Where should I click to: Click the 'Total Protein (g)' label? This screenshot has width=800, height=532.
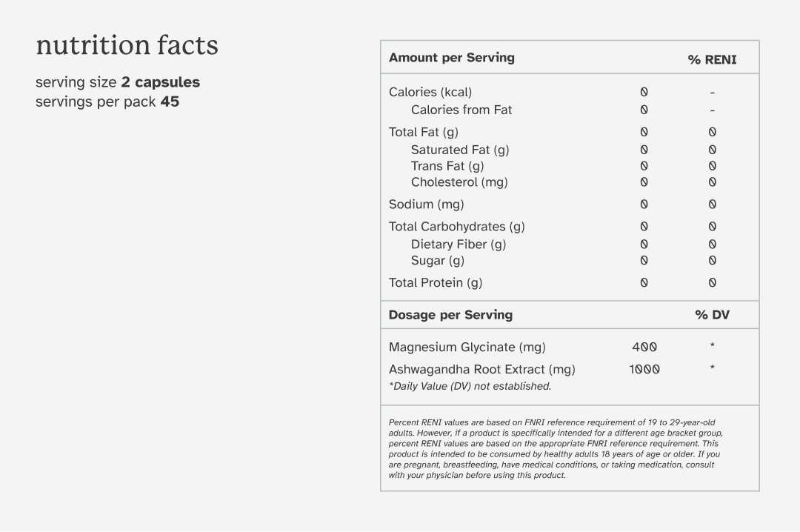coord(436,283)
